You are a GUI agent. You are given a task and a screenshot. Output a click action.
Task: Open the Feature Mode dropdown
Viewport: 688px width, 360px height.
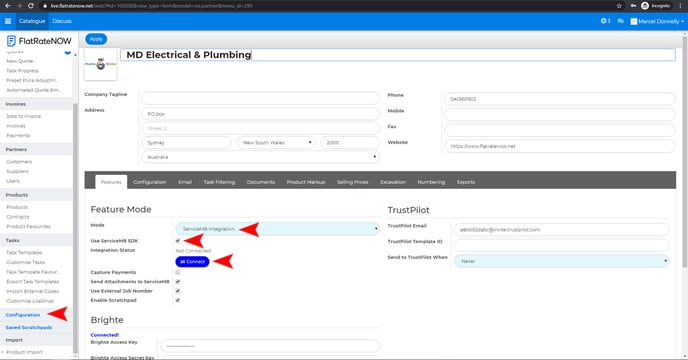click(277, 229)
